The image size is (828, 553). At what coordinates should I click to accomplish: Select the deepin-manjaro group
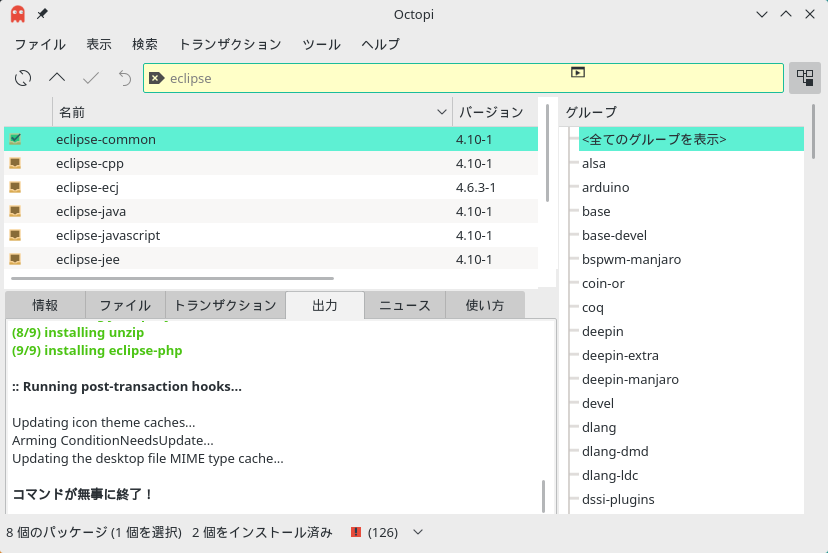[x=630, y=379]
